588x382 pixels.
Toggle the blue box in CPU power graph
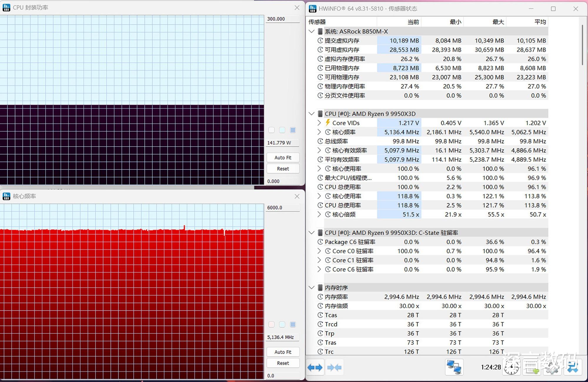(x=293, y=130)
